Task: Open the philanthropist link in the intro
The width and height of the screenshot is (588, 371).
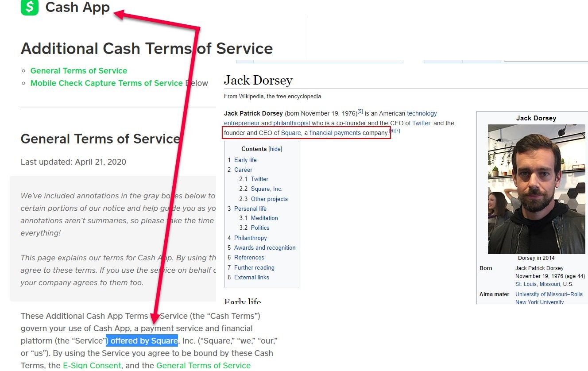Action: (x=292, y=123)
